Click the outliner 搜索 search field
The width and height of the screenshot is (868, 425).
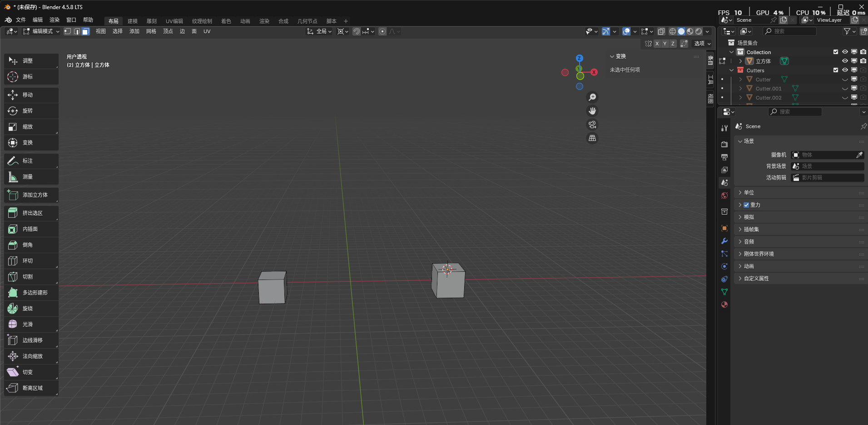(x=789, y=31)
